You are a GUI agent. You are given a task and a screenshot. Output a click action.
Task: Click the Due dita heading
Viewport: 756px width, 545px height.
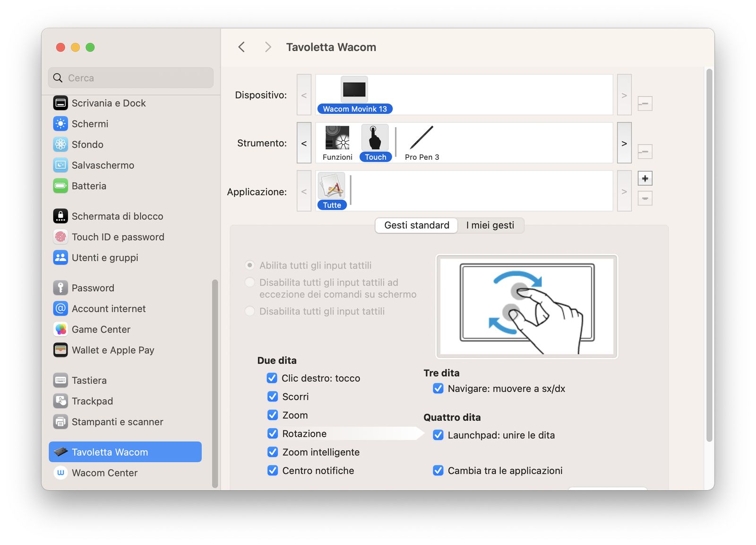(277, 361)
